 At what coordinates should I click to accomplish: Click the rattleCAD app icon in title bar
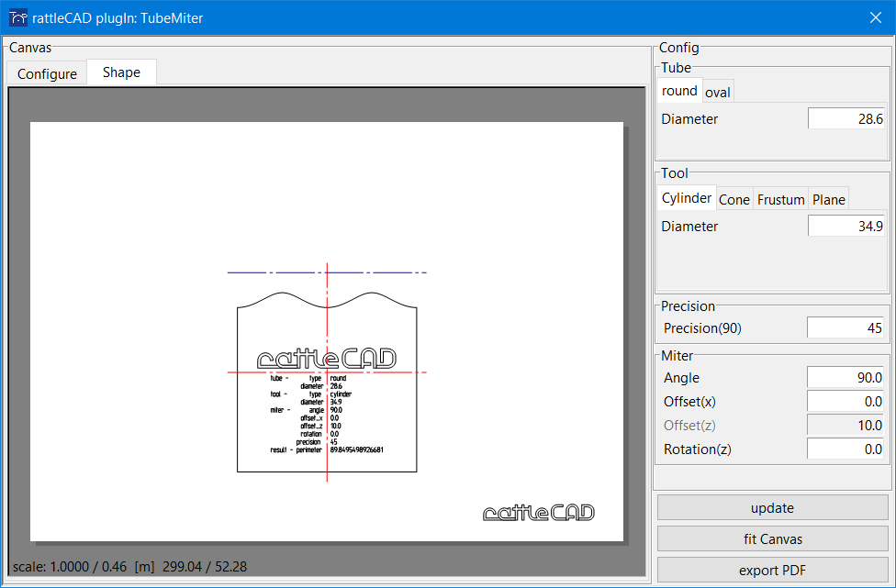coord(18,17)
